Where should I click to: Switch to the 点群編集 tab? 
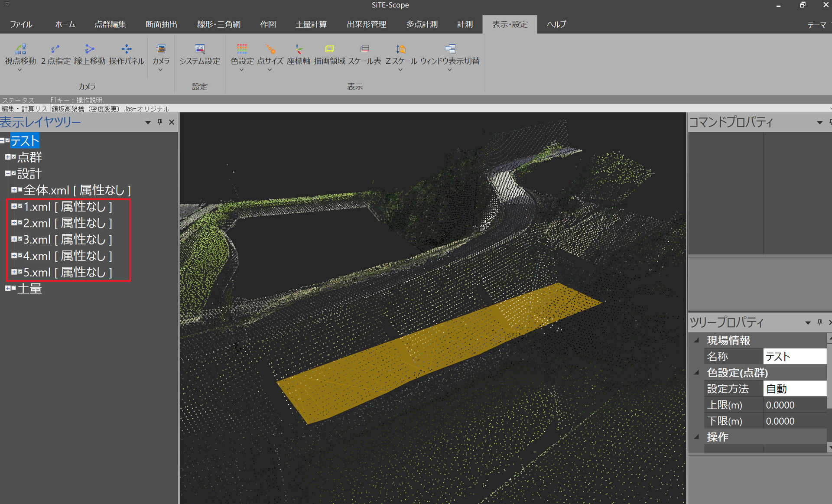(x=110, y=24)
